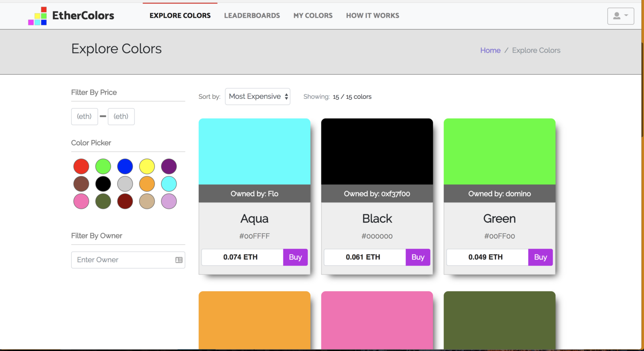Pick the pink color swatch

point(81,201)
